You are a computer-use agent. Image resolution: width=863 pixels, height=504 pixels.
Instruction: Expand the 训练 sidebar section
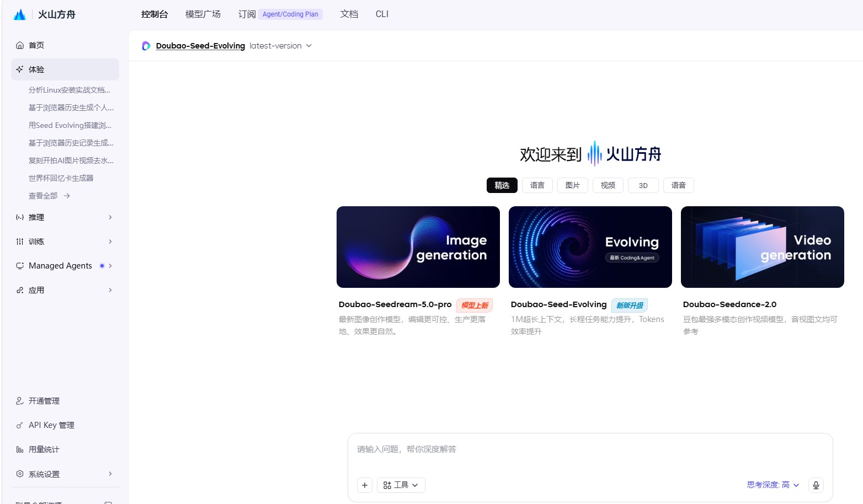(110, 242)
